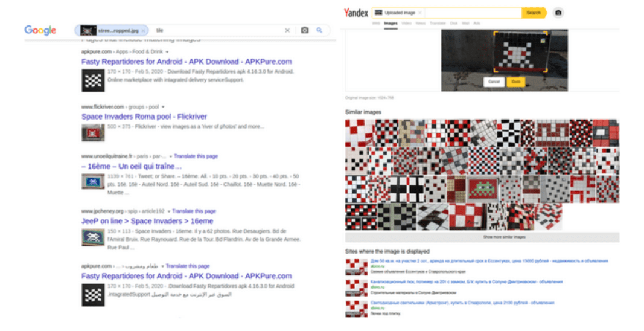Open Google search by image camera

pos(304,30)
